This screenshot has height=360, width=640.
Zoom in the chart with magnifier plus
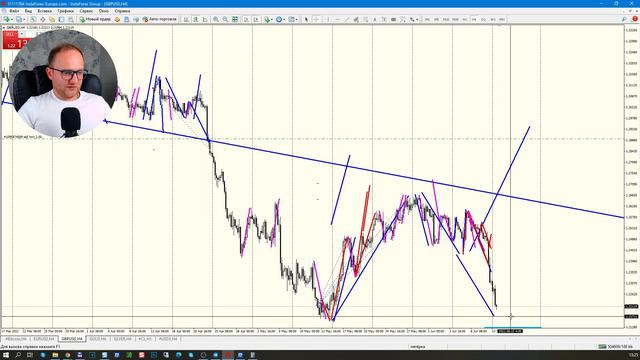coord(216,19)
